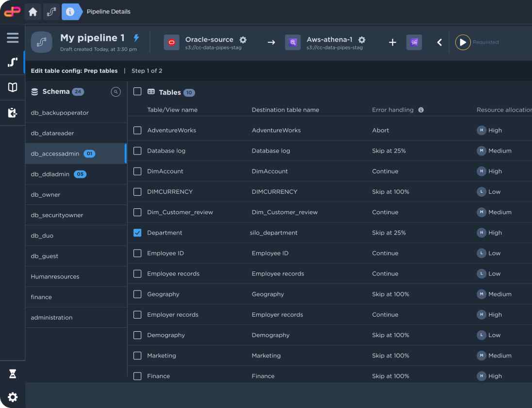Select the db_backupoperator schema
Screen dimensions: 532x408
click(76, 113)
